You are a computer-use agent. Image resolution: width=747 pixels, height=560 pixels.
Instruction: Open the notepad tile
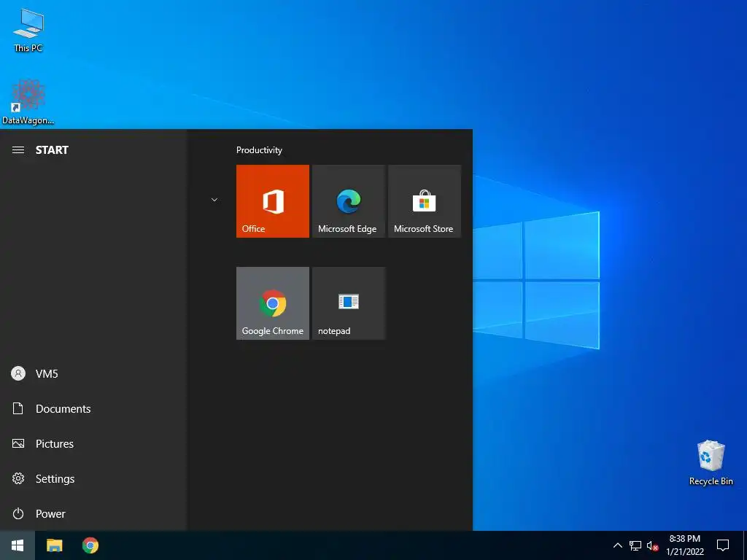click(349, 303)
